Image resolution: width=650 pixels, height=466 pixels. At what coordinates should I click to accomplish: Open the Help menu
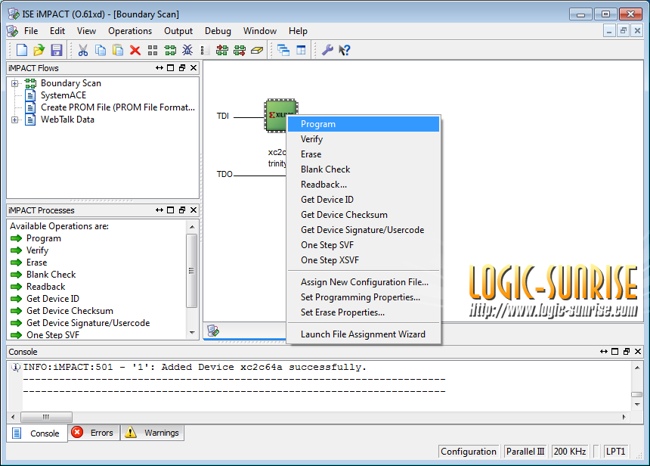click(x=298, y=31)
